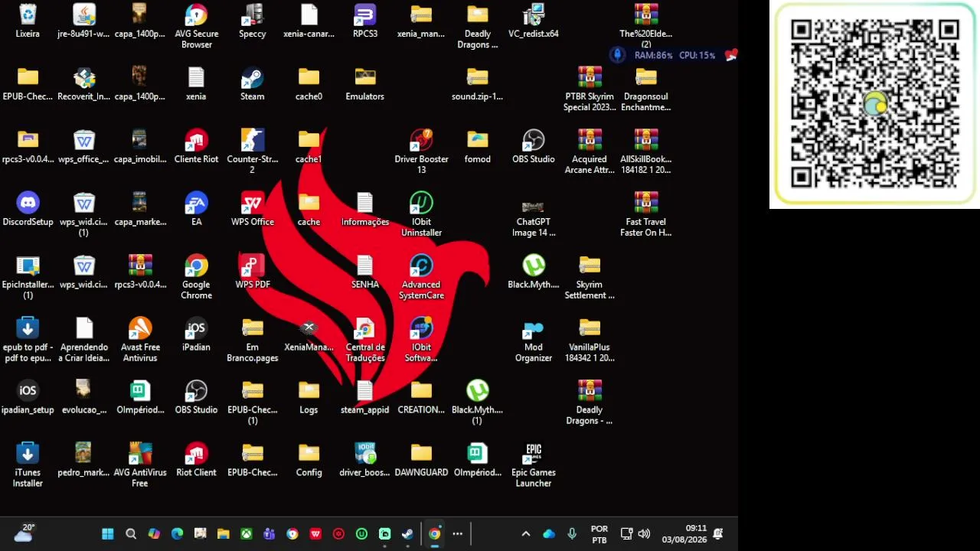Launch the RPCS3 emulator icon
This screenshot has height=551, width=980.
pyautogui.click(x=365, y=21)
